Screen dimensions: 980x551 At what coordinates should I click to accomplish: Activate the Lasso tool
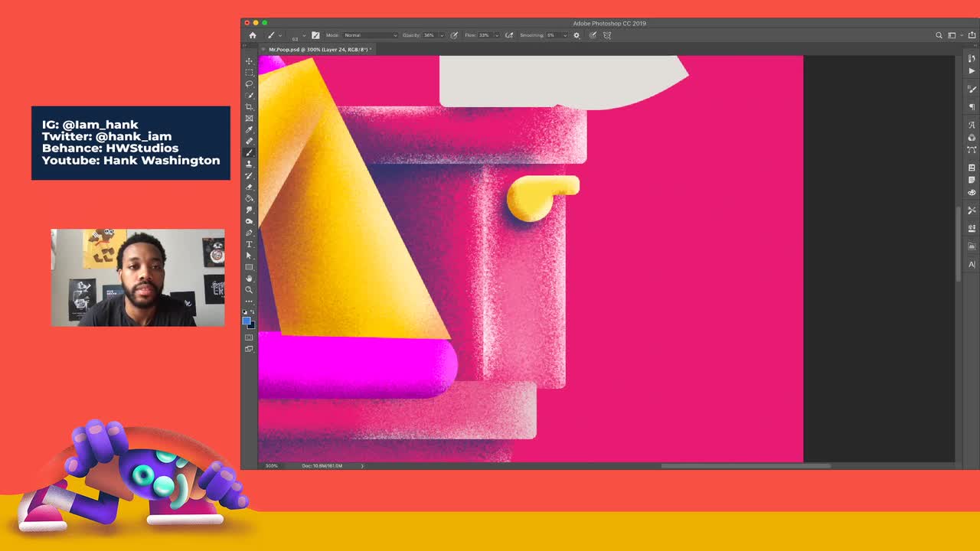click(x=249, y=83)
